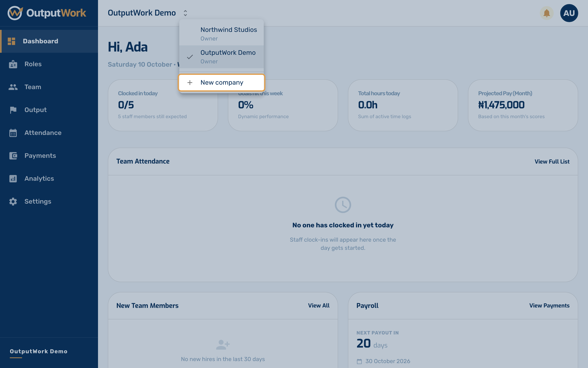The height and width of the screenshot is (368, 588).
Task: Click the clock icon in Team Attendance
Action: tap(343, 205)
